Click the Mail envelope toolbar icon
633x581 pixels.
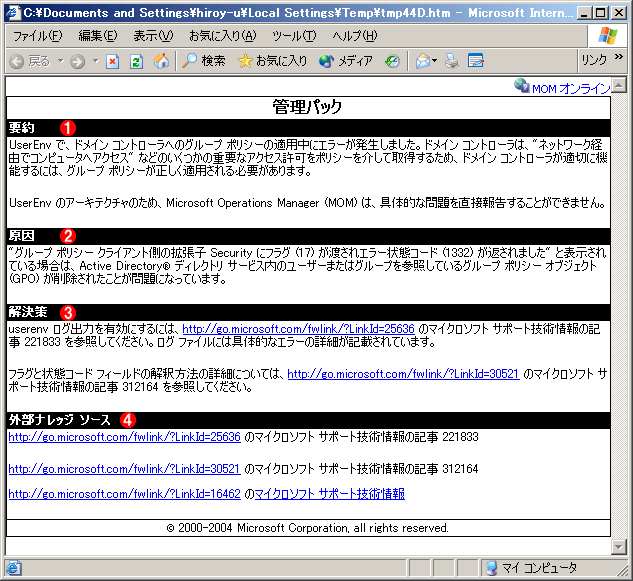tap(423, 61)
